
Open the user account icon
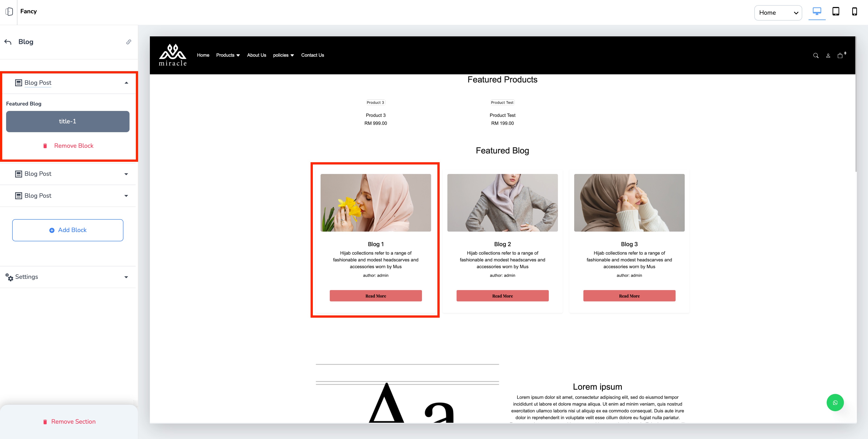[828, 56]
